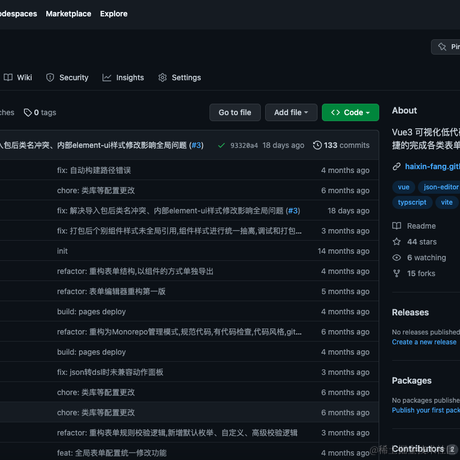Viewport: 460px width, 460px height.
Task: Click the green check status icon
Action: pos(221,145)
